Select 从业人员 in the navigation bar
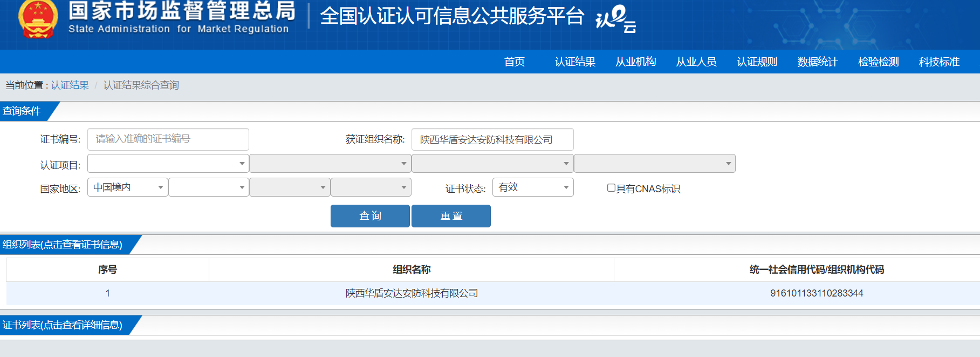This screenshot has height=357, width=980. tap(696, 62)
